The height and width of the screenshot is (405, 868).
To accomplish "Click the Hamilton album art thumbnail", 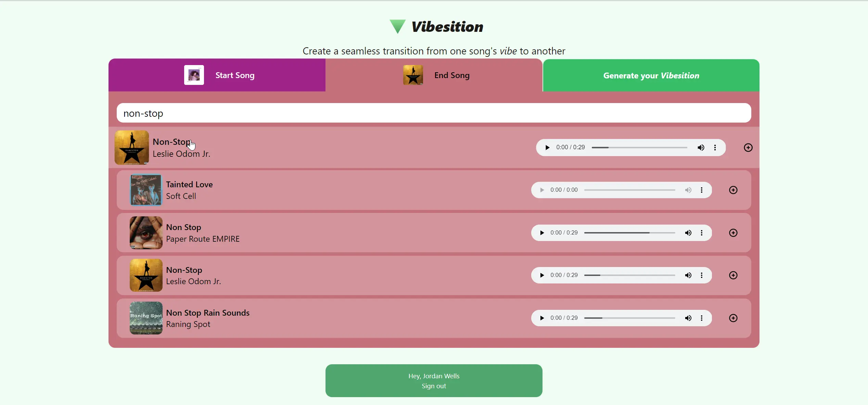I will [x=131, y=147].
